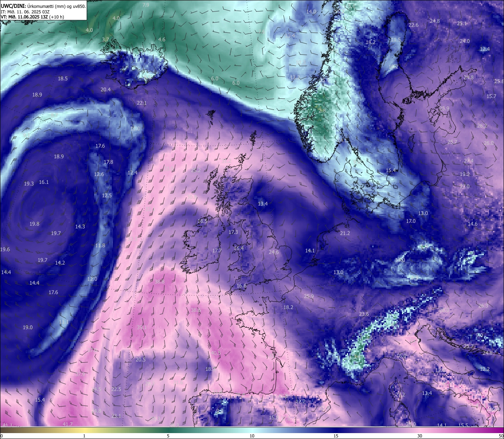
Task: Click the 17.3 value label
Action: pos(233,232)
